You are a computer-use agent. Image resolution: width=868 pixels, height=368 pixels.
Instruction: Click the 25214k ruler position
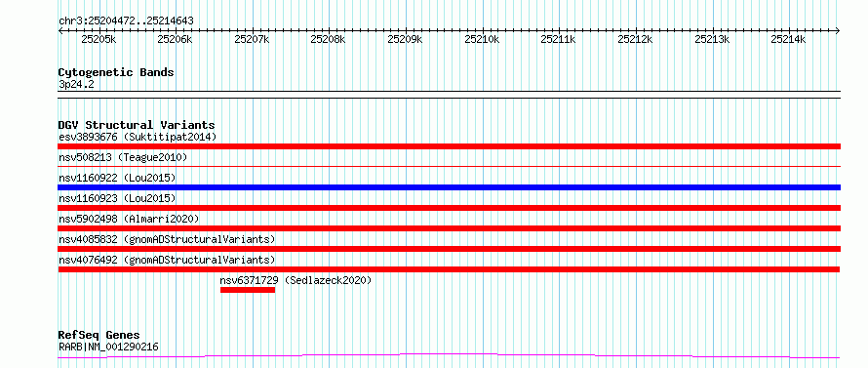(x=789, y=40)
